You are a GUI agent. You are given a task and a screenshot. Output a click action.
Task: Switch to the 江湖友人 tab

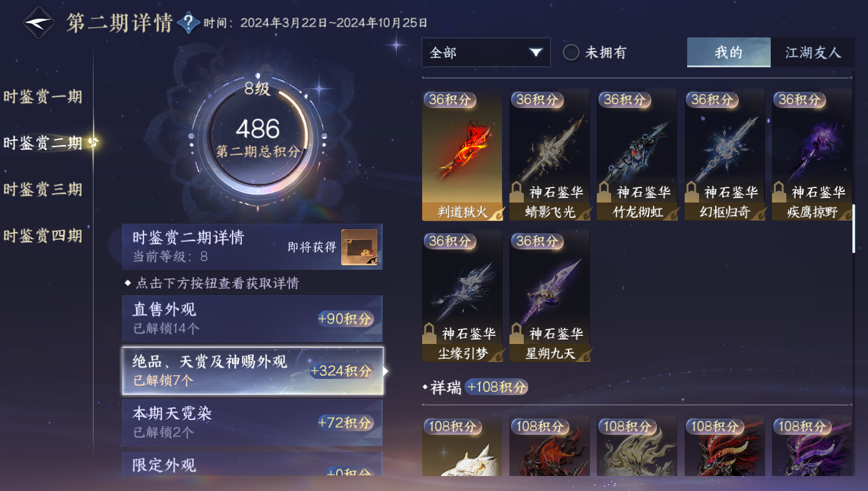click(x=813, y=52)
